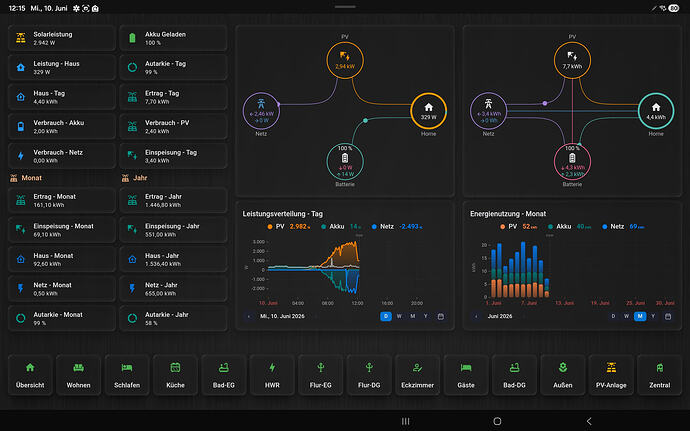Open the Ertrag - Jahr 1.446,80 kWh tile
This screenshot has height=431, width=690.
(173, 200)
